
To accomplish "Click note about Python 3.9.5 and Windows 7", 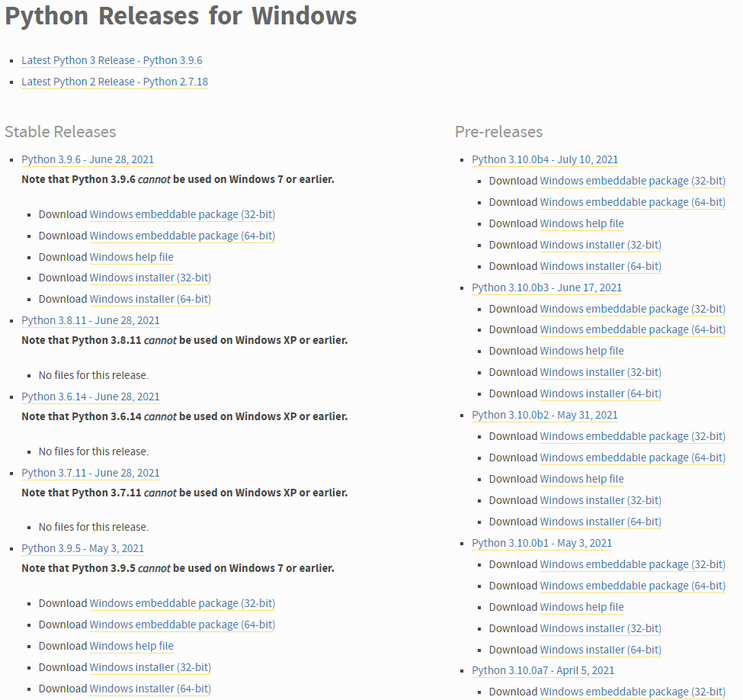I will point(178,568).
